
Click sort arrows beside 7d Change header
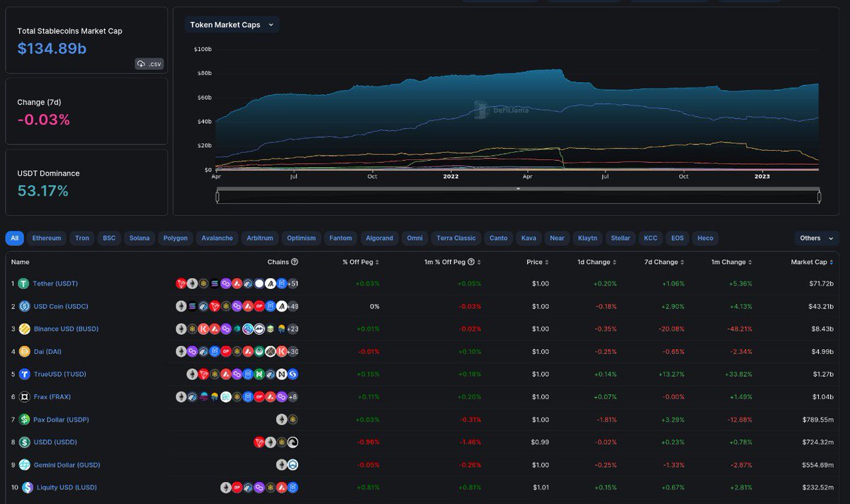tap(684, 262)
